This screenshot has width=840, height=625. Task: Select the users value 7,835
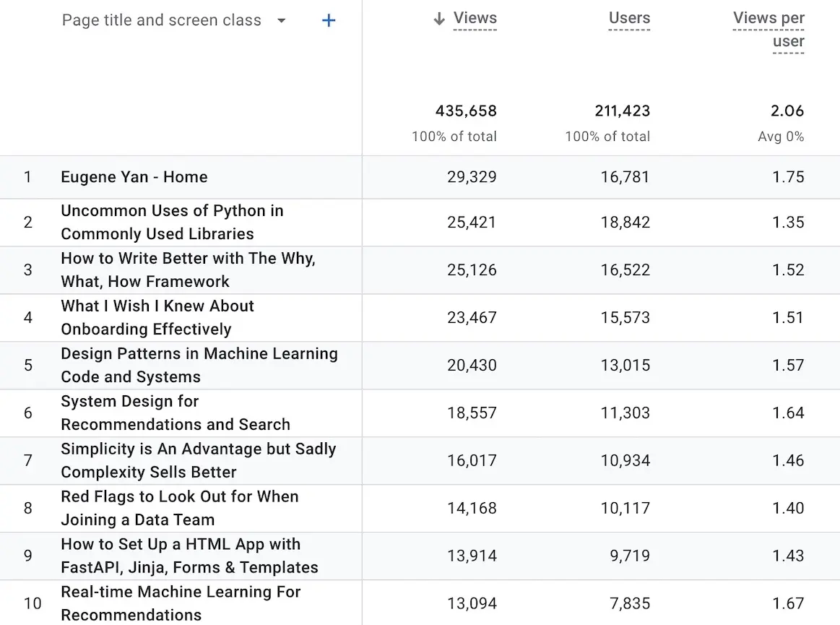(630, 603)
